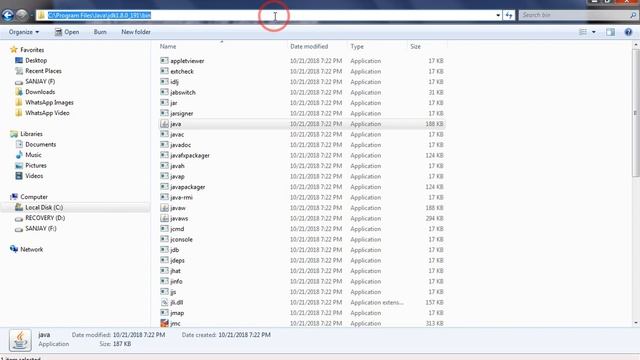
Task: Sort by the Name column header
Action: pos(168,47)
